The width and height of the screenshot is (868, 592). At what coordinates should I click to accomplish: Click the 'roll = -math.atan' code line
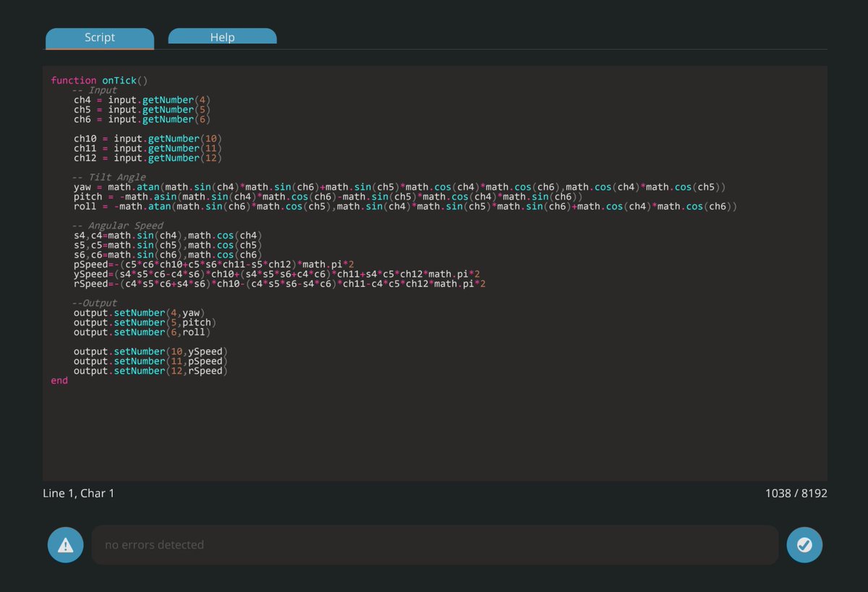coord(406,207)
